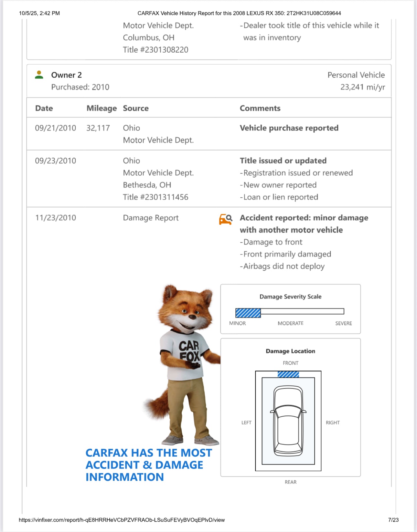Click the Personal Vehicle label

[356, 75]
